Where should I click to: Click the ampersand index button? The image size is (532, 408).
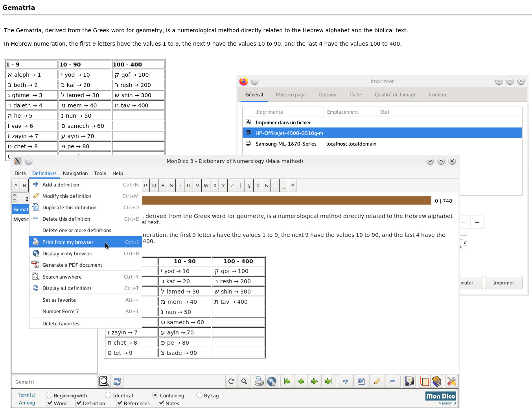point(267,186)
